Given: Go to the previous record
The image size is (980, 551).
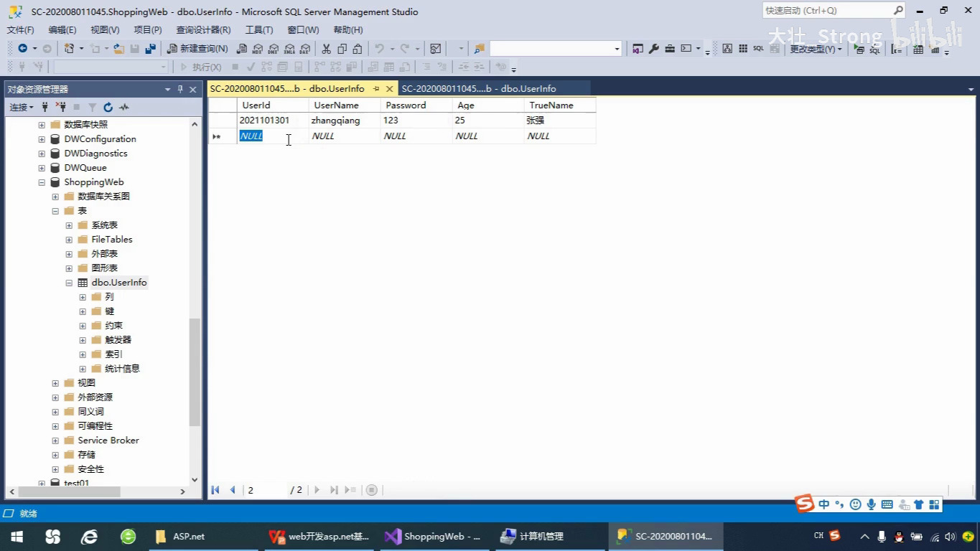Looking at the screenshot, I should click(x=232, y=490).
